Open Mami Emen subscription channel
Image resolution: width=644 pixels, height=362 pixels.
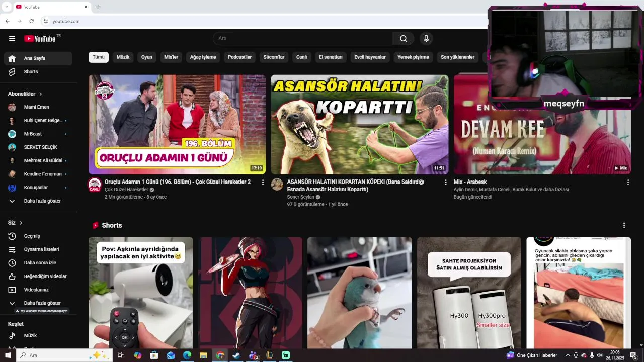click(x=38, y=107)
